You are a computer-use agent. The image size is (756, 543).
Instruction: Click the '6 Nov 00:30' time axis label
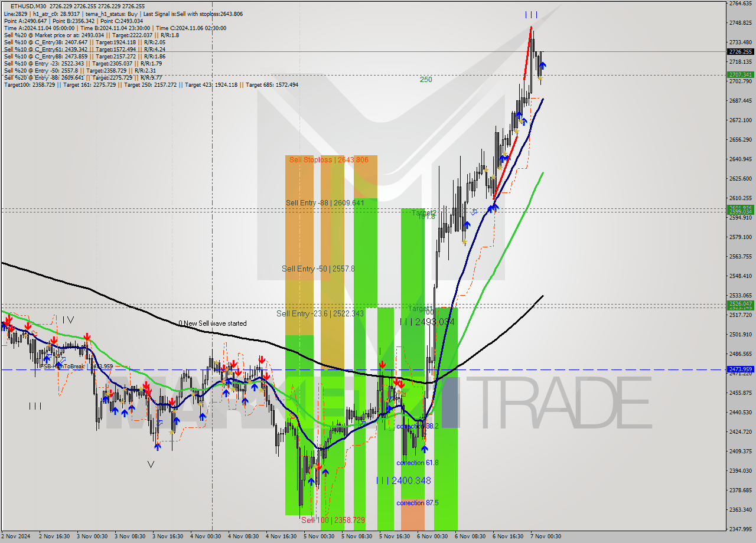tap(432, 537)
